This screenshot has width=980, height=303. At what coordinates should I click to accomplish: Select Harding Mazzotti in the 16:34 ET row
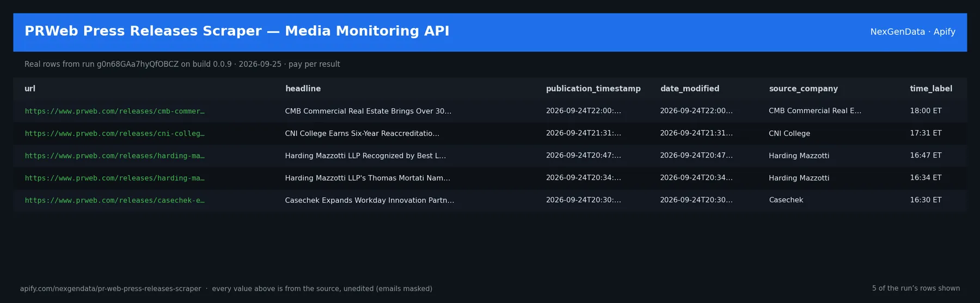point(799,178)
